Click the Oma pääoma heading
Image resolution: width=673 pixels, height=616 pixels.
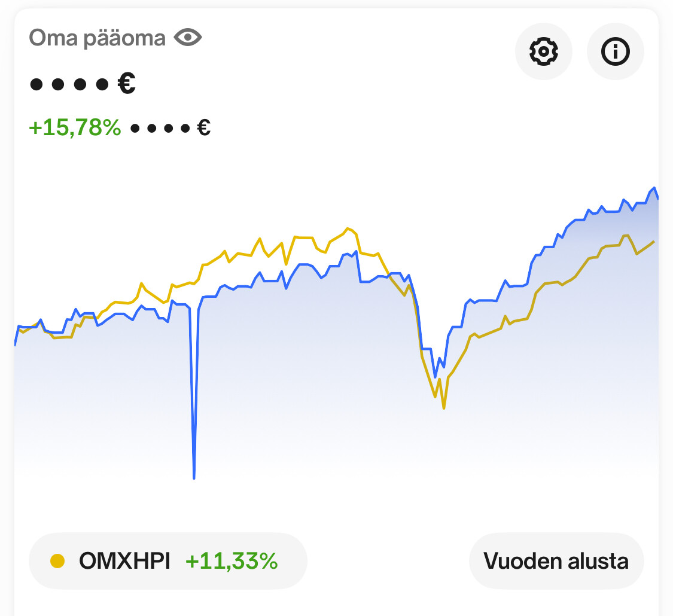(97, 38)
